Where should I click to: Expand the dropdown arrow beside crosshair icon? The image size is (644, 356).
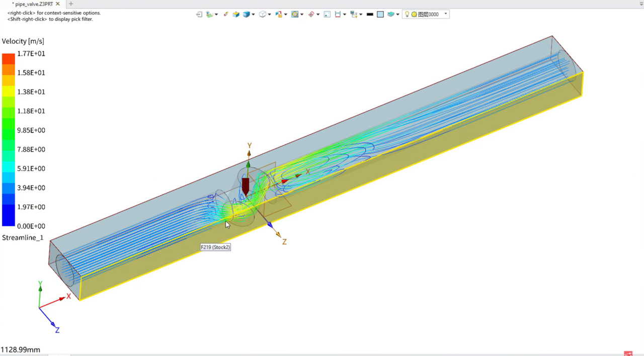(x=318, y=15)
